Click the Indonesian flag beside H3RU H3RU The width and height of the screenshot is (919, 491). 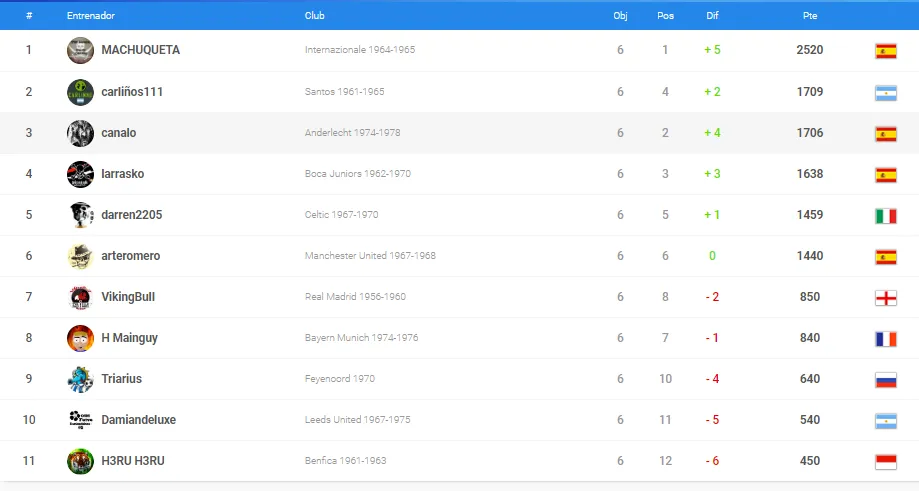pos(886,462)
